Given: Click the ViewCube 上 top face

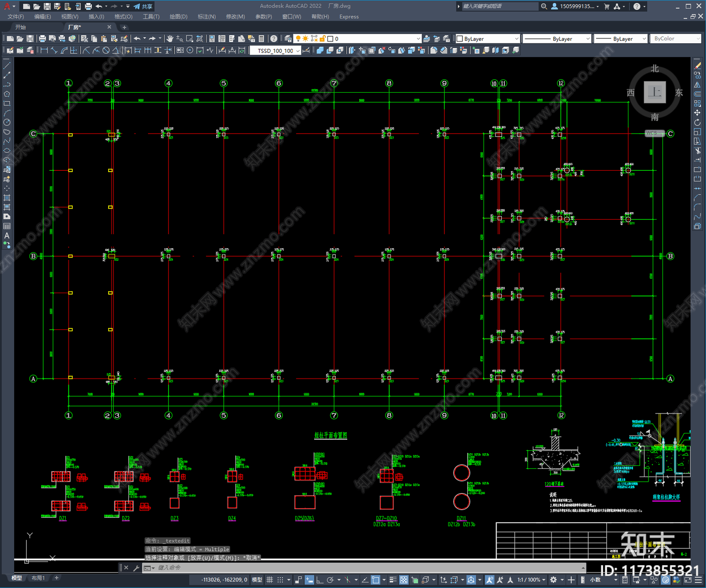Looking at the screenshot, I should [655, 92].
